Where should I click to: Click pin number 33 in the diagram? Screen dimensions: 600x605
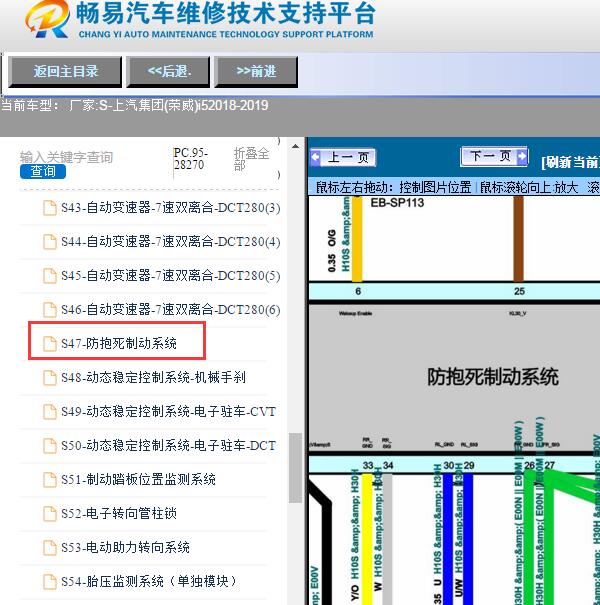pos(368,465)
